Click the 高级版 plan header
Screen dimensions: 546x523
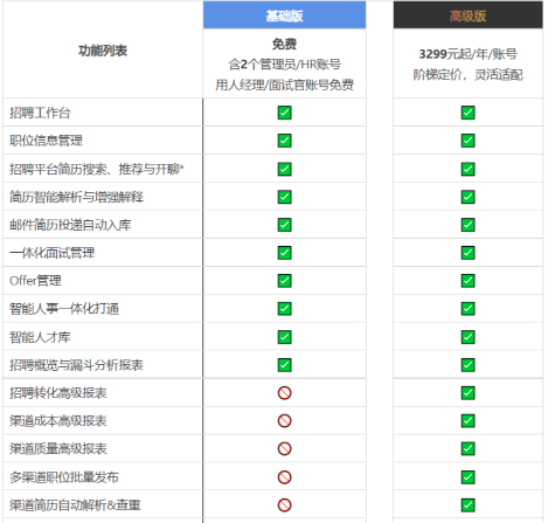coord(468,15)
